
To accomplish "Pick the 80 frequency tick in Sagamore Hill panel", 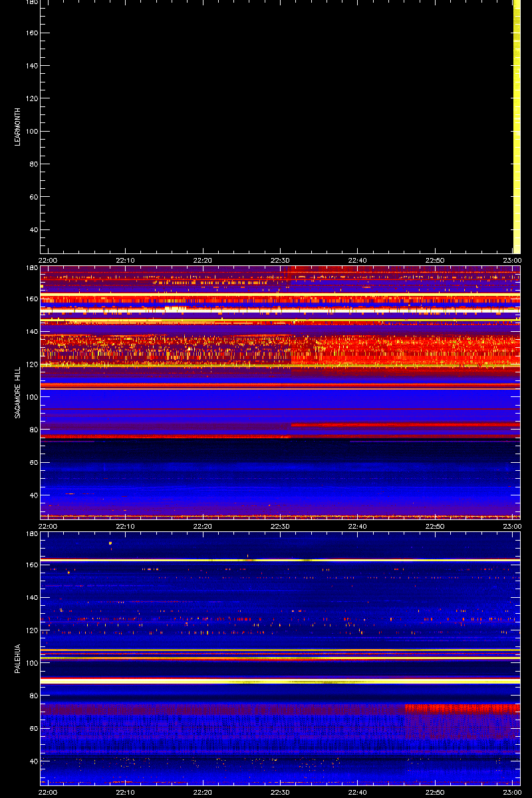I will tap(35, 430).
